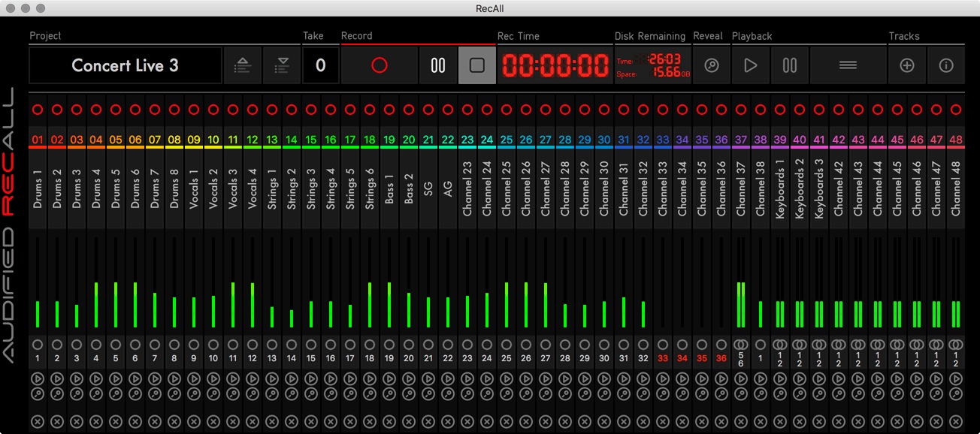This screenshot has height=434, width=980.
Task: Toggle the stereo link circle on Channel 37
Action: click(740, 344)
